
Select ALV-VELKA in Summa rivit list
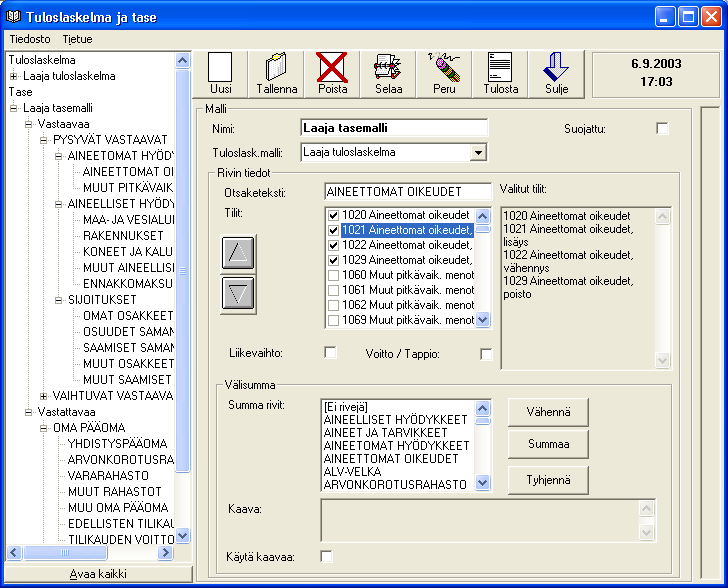[352, 471]
